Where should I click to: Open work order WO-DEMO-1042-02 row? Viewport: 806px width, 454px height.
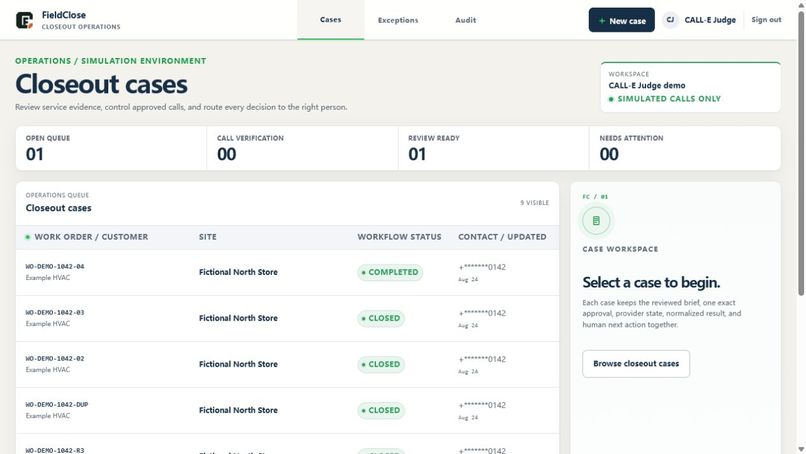coord(287,365)
